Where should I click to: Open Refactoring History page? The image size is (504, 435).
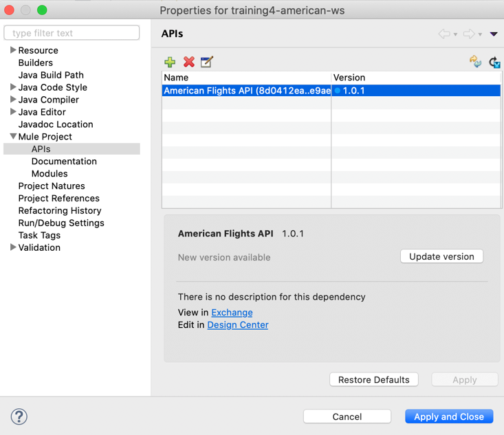(60, 210)
